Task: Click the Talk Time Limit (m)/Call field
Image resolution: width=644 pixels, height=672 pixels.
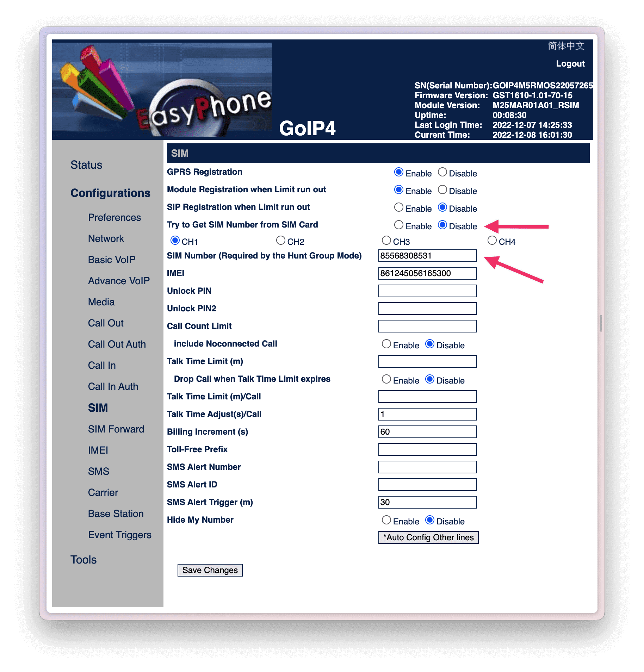Action: 427,397
